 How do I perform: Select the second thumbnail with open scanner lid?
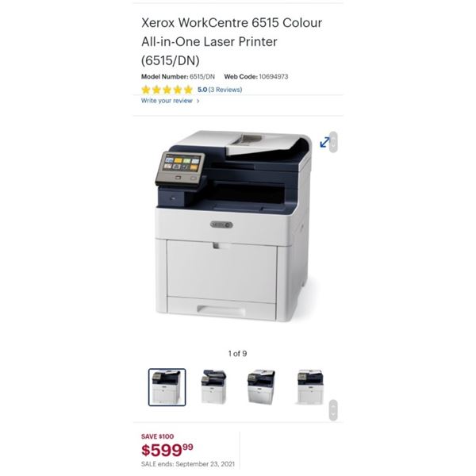[x=214, y=387]
